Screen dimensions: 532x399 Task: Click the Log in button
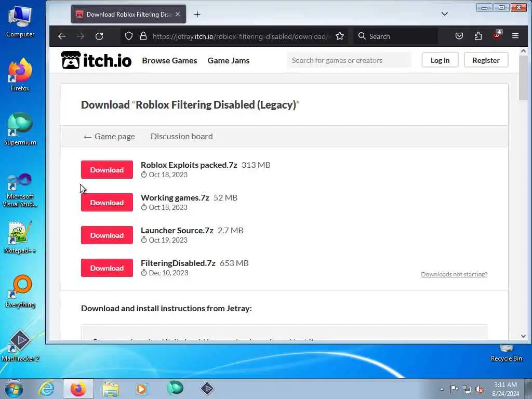coord(440,60)
